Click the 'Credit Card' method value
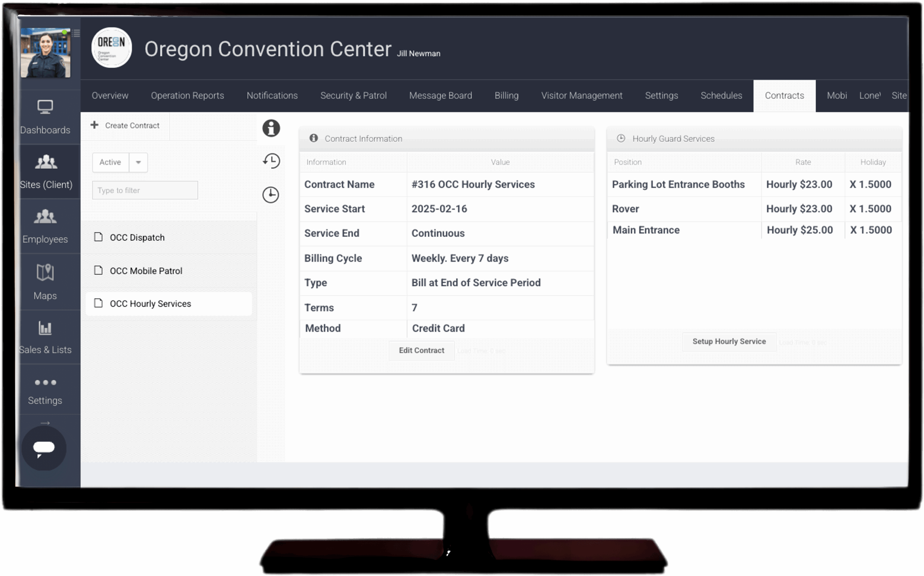Viewport: 924px width, 576px height. coord(439,328)
